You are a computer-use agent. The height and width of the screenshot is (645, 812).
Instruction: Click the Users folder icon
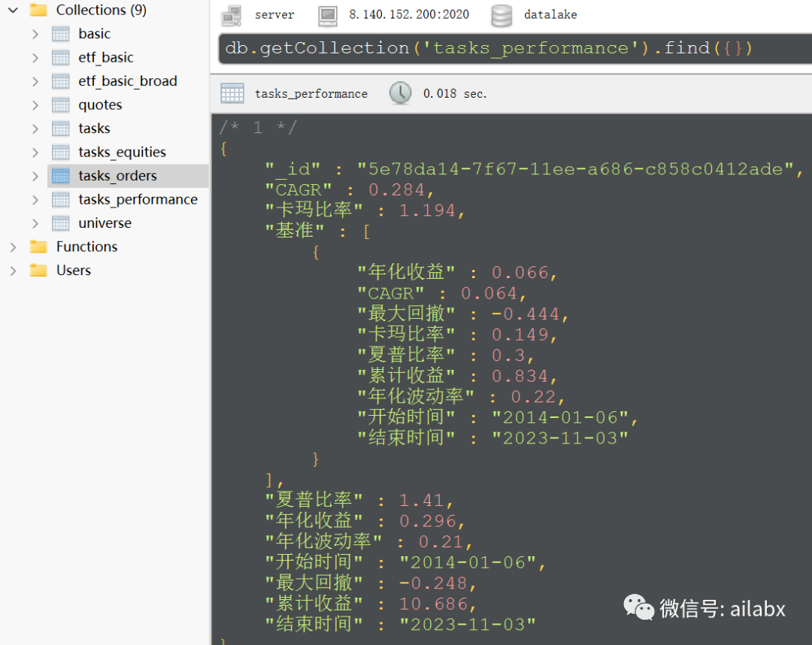(38, 271)
